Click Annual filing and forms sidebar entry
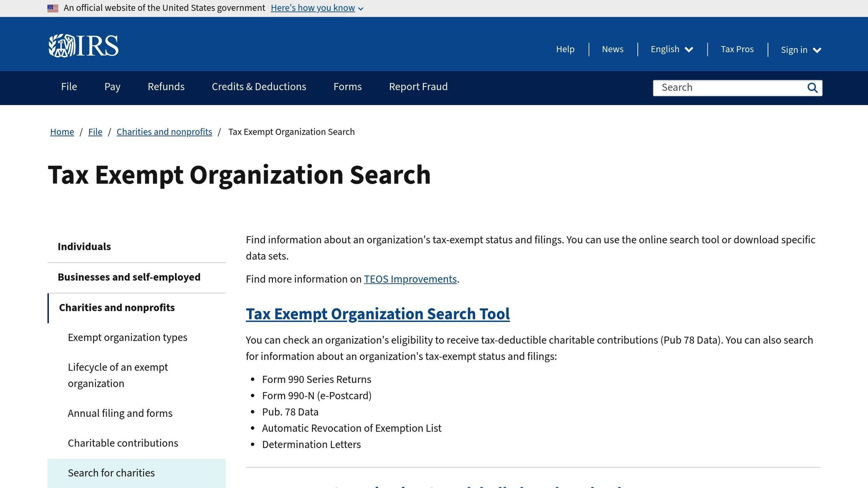 [x=120, y=413]
